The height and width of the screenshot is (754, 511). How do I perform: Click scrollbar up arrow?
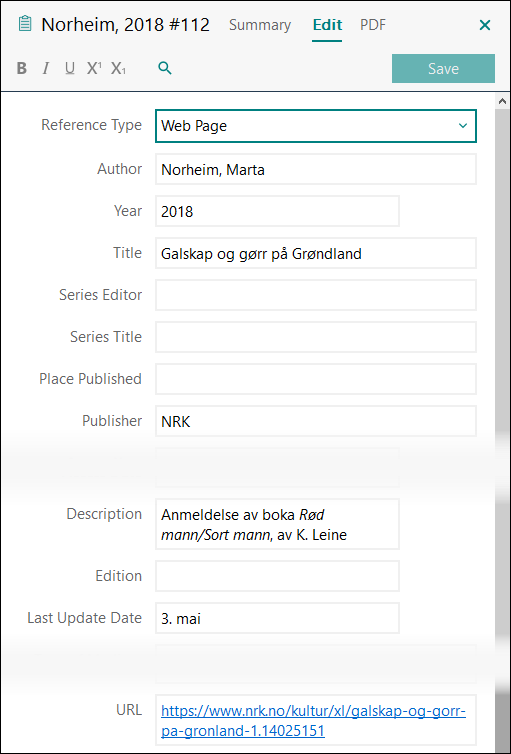pyautogui.click(x=502, y=101)
